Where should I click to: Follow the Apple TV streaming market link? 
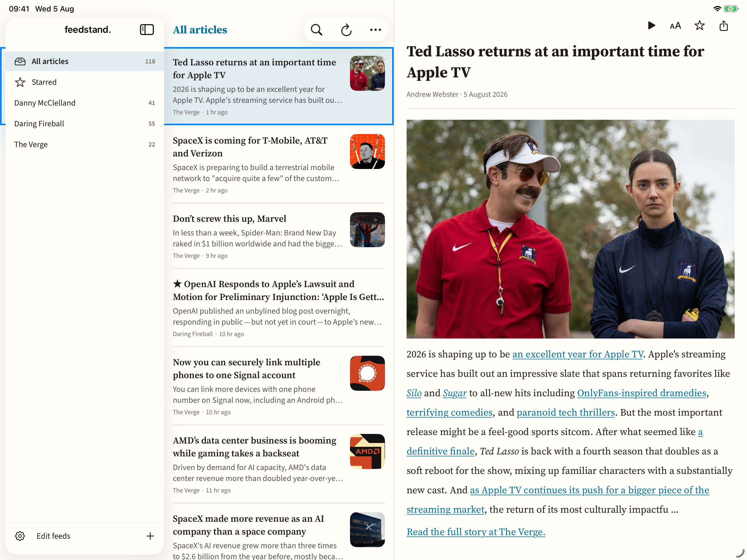(x=589, y=490)
